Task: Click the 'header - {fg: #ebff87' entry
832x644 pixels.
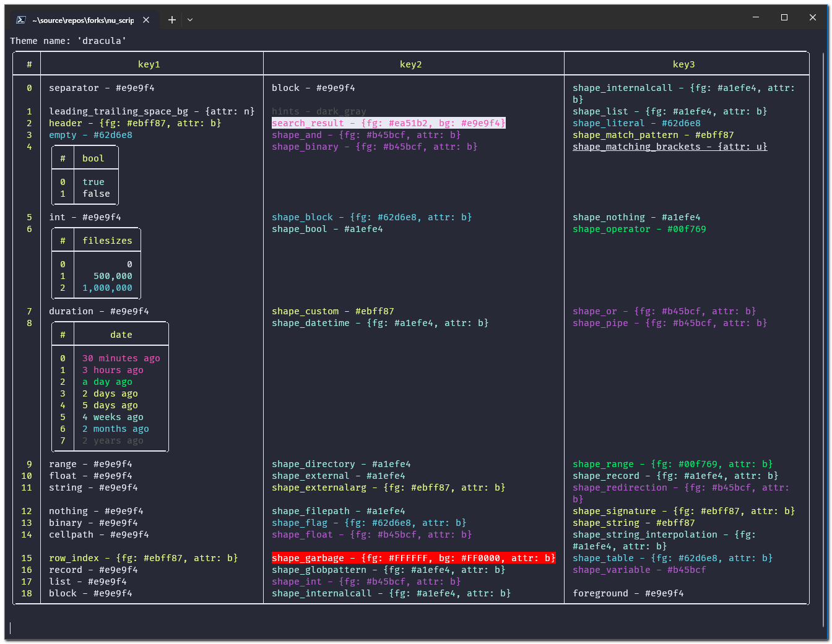Action: (x=135, y=123)
